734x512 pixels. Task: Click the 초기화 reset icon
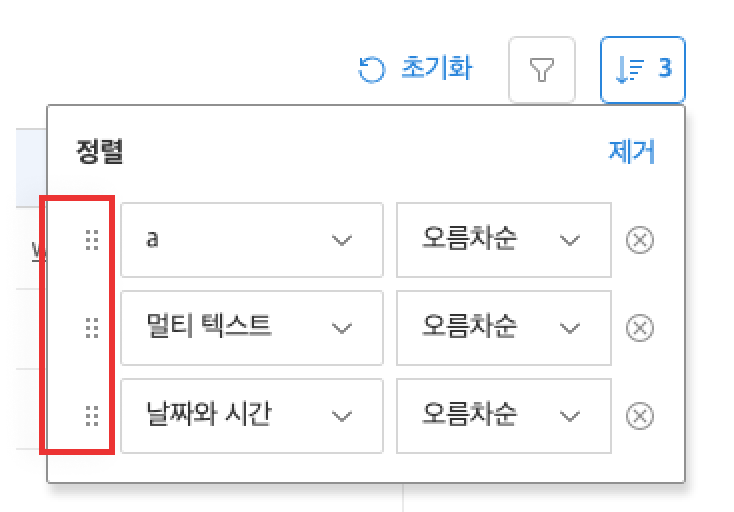tap(371, 70)
